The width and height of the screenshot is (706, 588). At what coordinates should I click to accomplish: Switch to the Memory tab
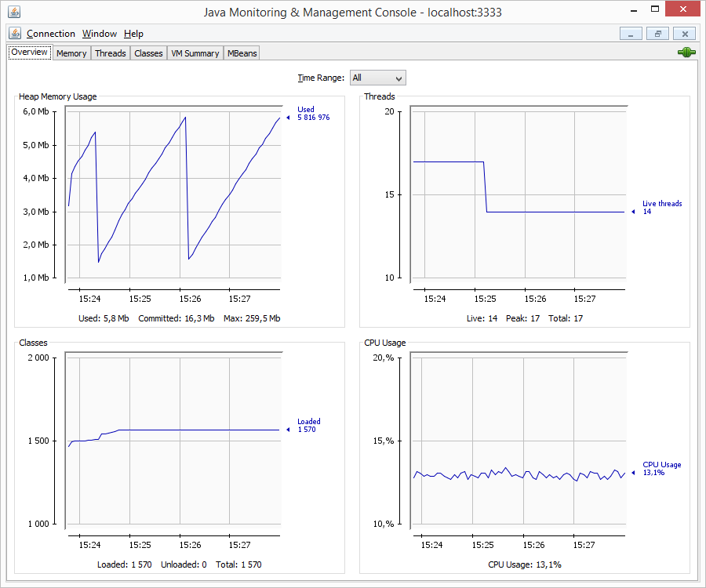pos(71,53)
